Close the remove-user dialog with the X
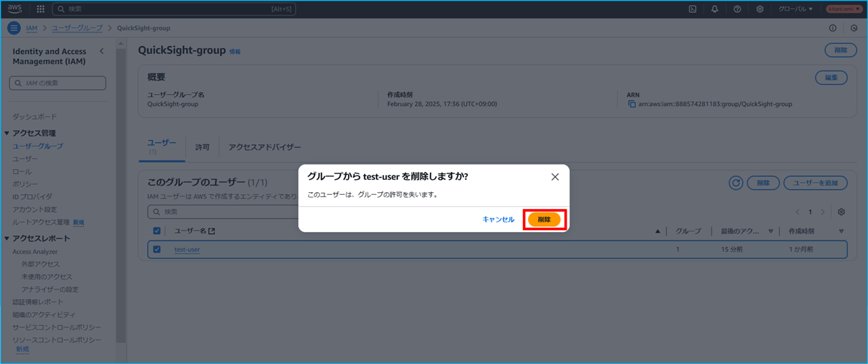This screenshot has width=868, height=364. [555, 177]
